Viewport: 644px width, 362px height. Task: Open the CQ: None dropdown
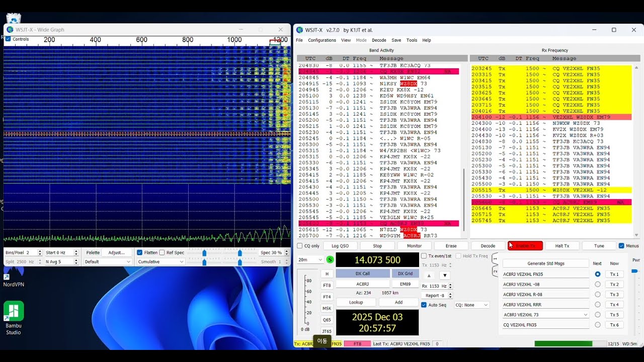click(472, 305)
